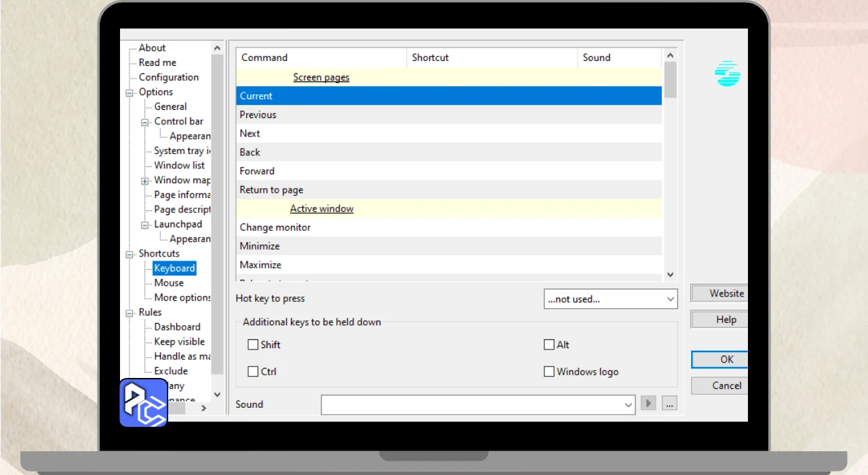Check the Windows logo key option

[x=549, y=372]
